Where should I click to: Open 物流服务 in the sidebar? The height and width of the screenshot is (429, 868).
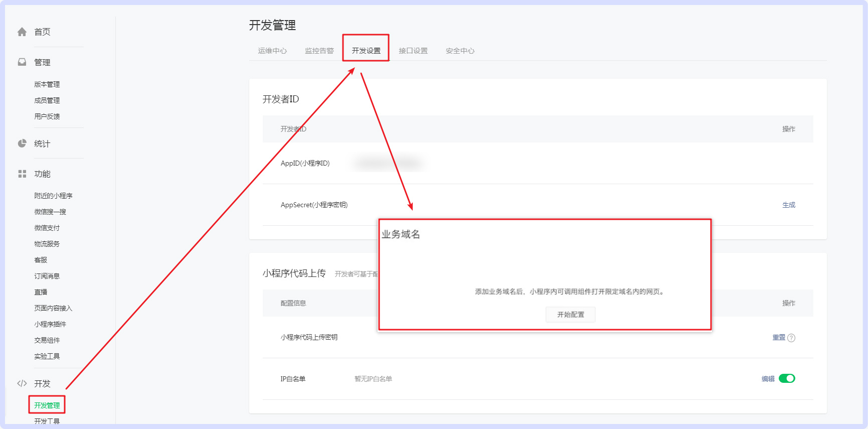[47, 244]
